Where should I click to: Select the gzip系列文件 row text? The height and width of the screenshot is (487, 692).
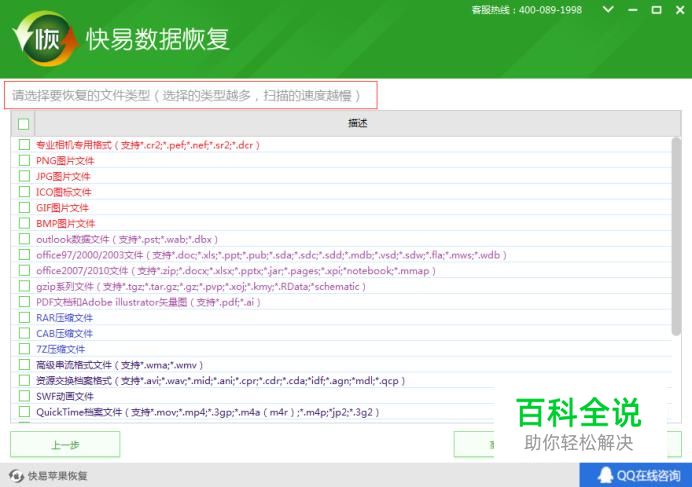click(x=201, y=287)
